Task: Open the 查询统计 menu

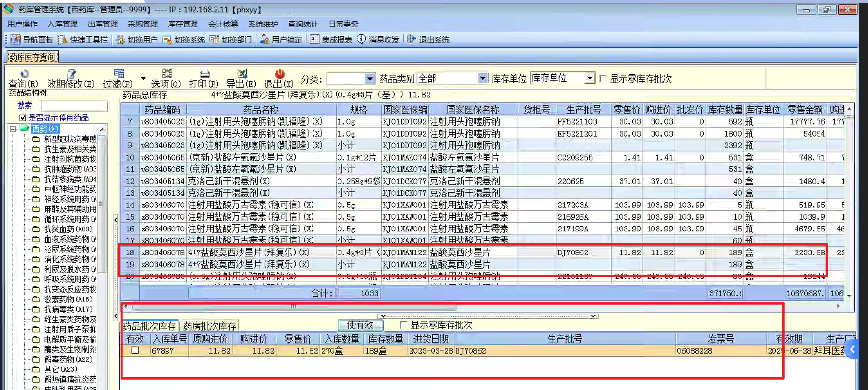Action: pos(303,24)
